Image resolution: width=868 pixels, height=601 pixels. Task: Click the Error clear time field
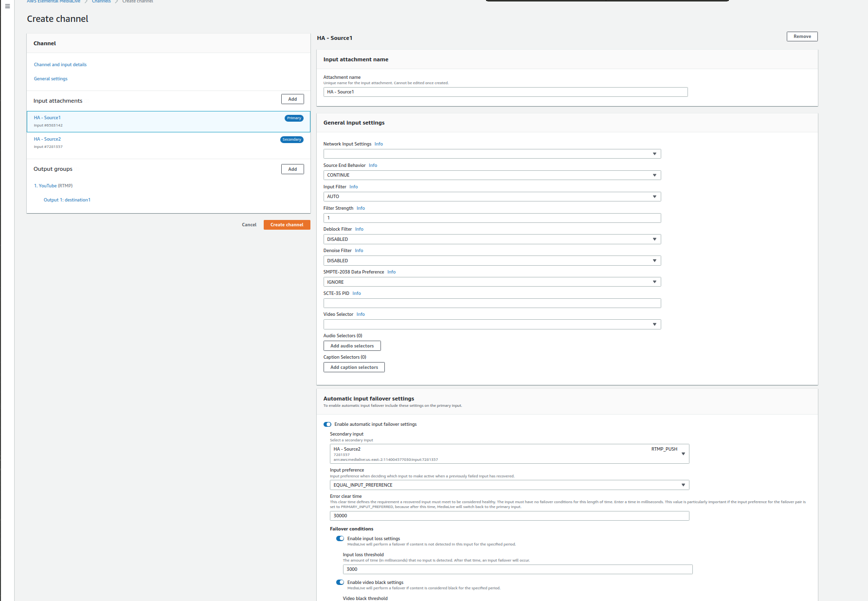[x=509, y=516]
